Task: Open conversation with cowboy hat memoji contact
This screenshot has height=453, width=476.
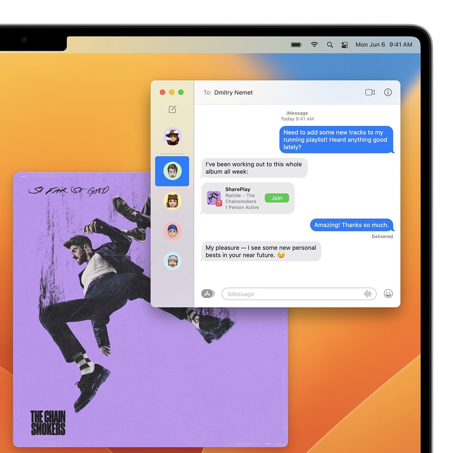Action: click(172, 136)
